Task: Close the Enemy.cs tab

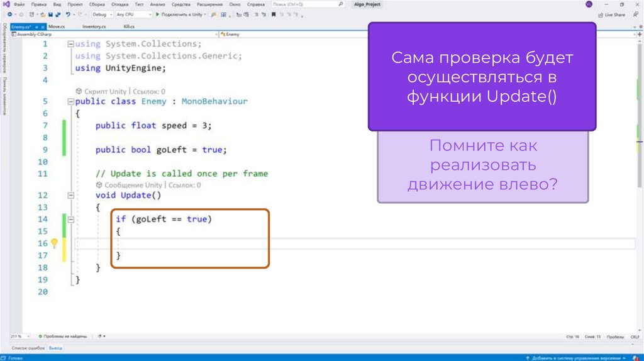Action: tap(42, 26)
